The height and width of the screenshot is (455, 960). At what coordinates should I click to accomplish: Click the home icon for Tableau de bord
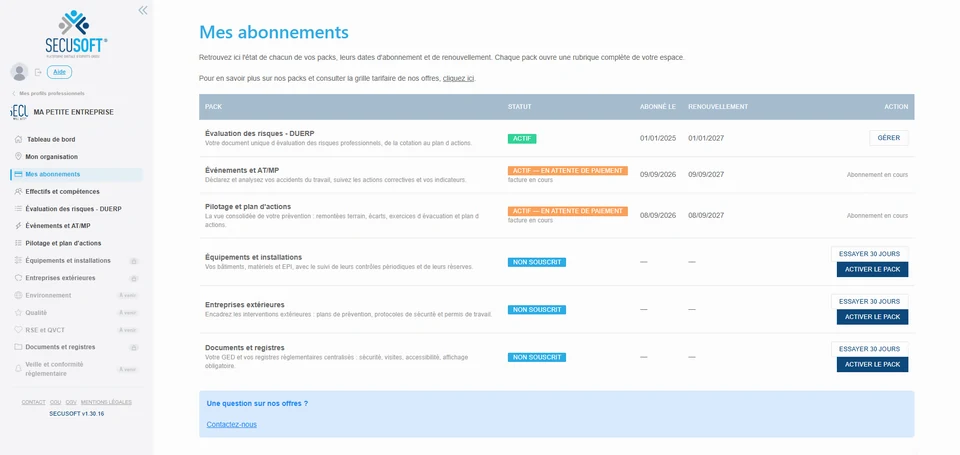(x=18, y=139)
